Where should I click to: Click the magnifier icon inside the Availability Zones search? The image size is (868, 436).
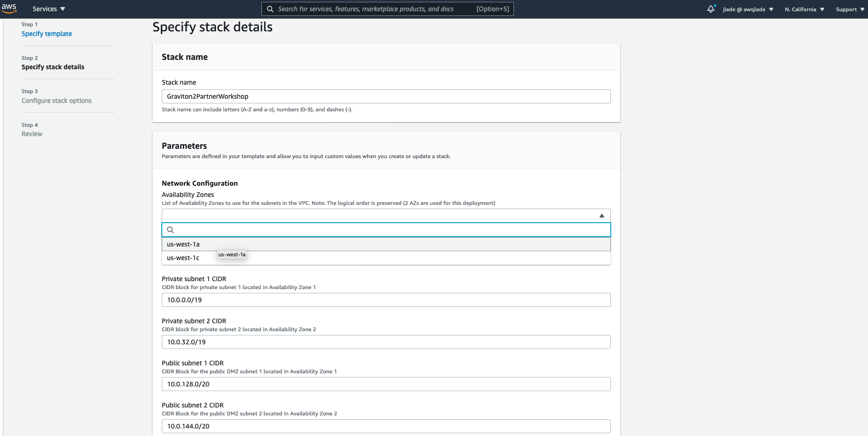click(170, 230)
